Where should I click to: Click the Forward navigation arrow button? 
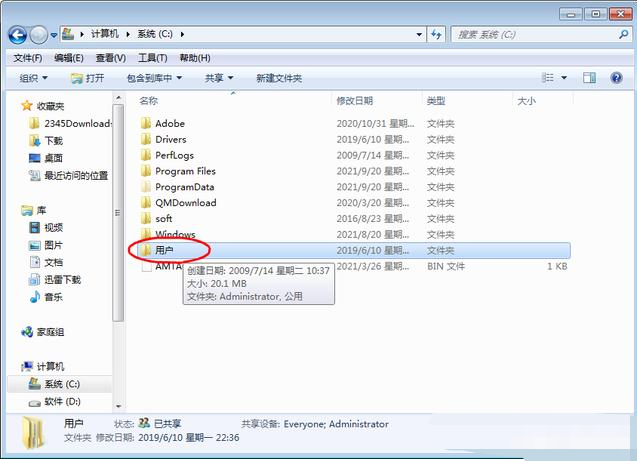[39, 35]
